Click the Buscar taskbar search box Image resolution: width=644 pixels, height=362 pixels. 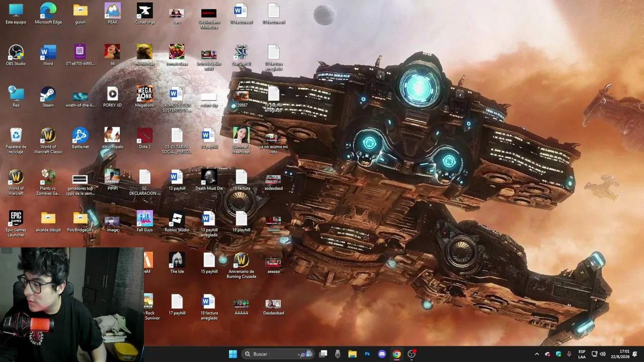point(278,354)
